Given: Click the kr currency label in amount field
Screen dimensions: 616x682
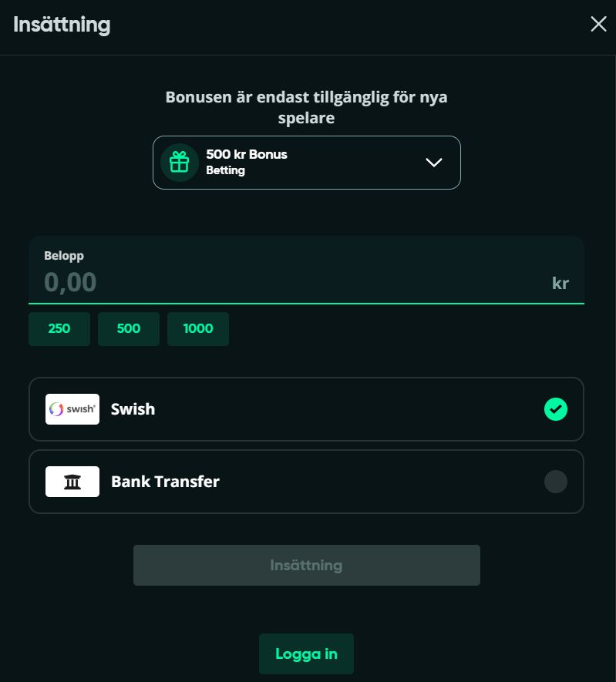Looking at the screenshot, I should pos(560,283).
